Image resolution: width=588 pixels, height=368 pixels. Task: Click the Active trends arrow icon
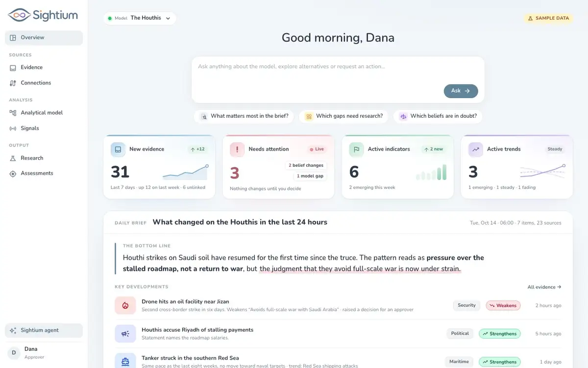(x=476, y=149)
